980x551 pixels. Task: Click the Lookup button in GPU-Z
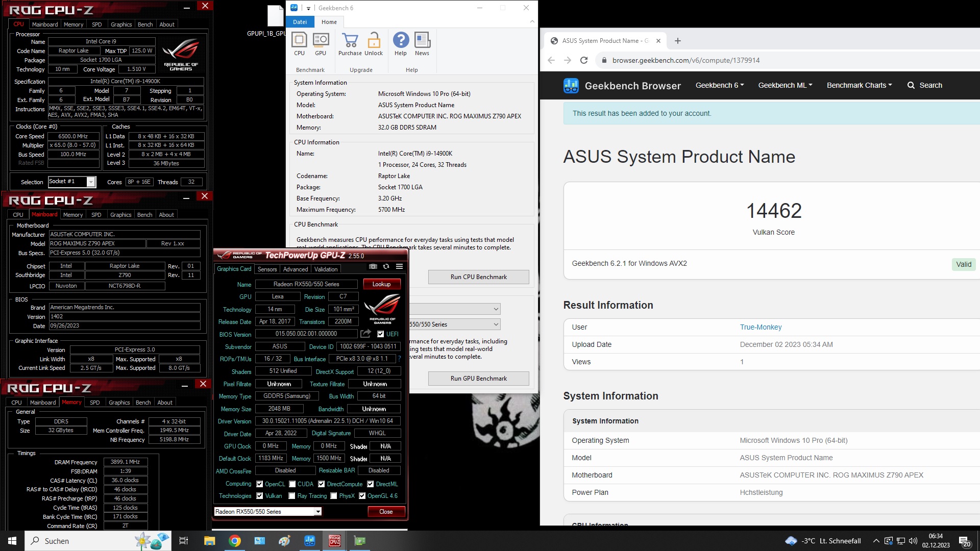pyautogui.click(x=381, y=284)
